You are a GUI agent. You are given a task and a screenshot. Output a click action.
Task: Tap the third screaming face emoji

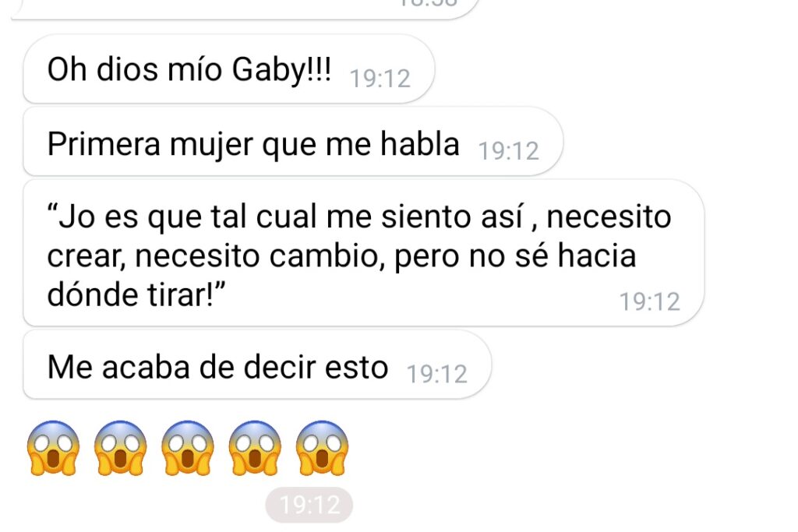coord(188,448)
